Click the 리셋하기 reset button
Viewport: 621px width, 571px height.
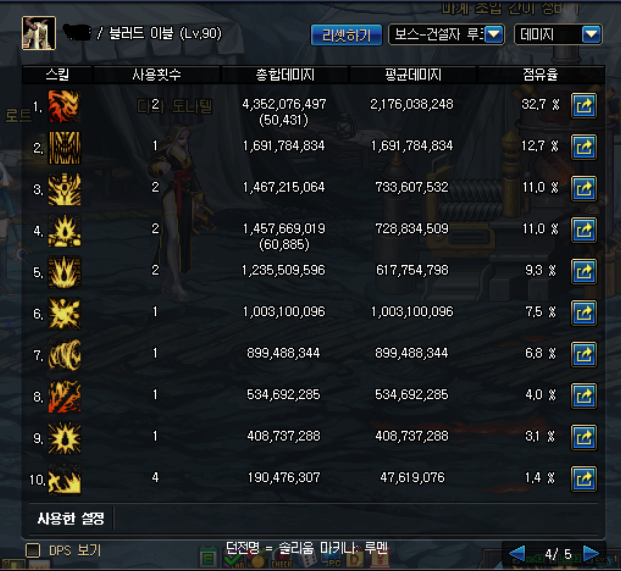(x=346, y=35)
